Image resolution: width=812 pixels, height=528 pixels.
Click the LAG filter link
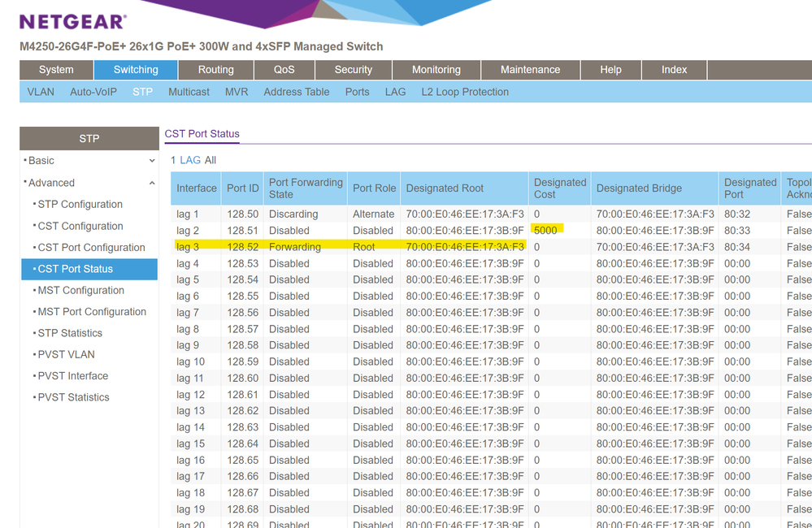click(x=190, y=161)
